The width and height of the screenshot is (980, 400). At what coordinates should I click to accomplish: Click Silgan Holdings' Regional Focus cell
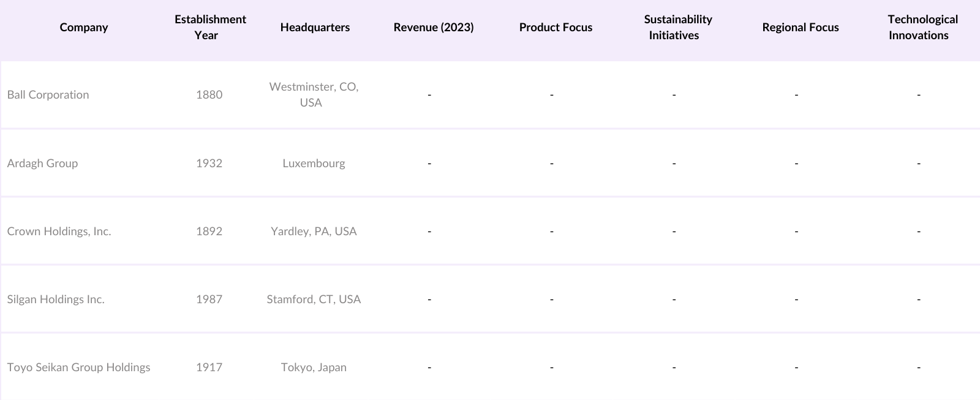pyautogui.click(x=796, y=300)
